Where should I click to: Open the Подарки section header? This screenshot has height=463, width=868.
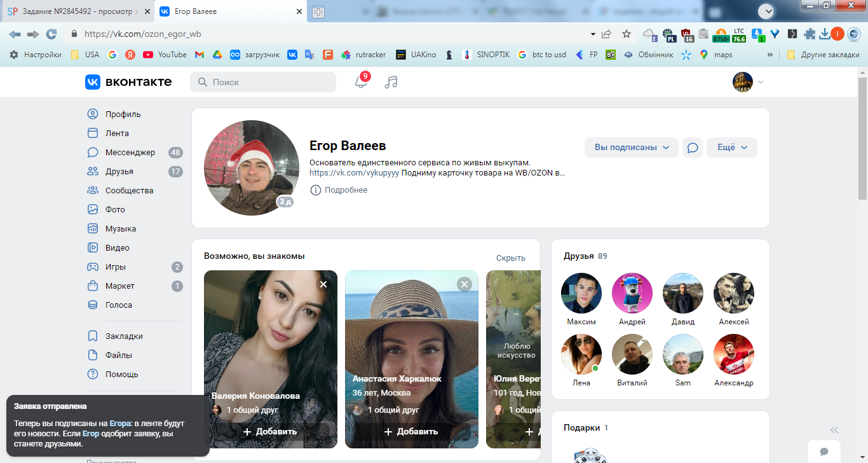[586, 428]
